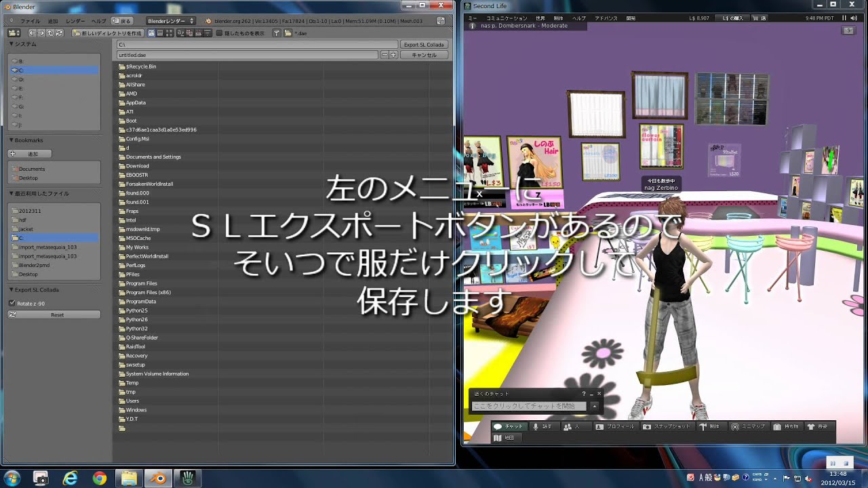Sort files by size
Viewport: 868px width, 488px height.
(207, 33)
